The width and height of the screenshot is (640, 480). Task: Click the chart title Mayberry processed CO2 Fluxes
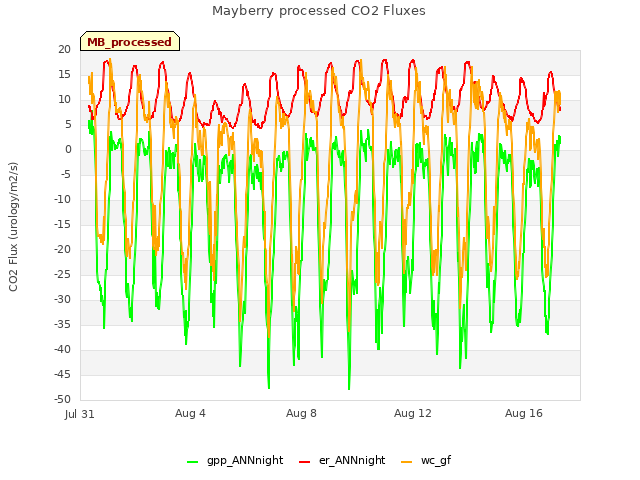319,11
